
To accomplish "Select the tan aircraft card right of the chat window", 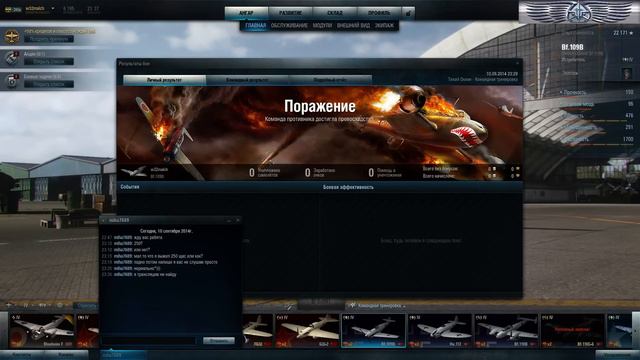I will click(307, 331).
